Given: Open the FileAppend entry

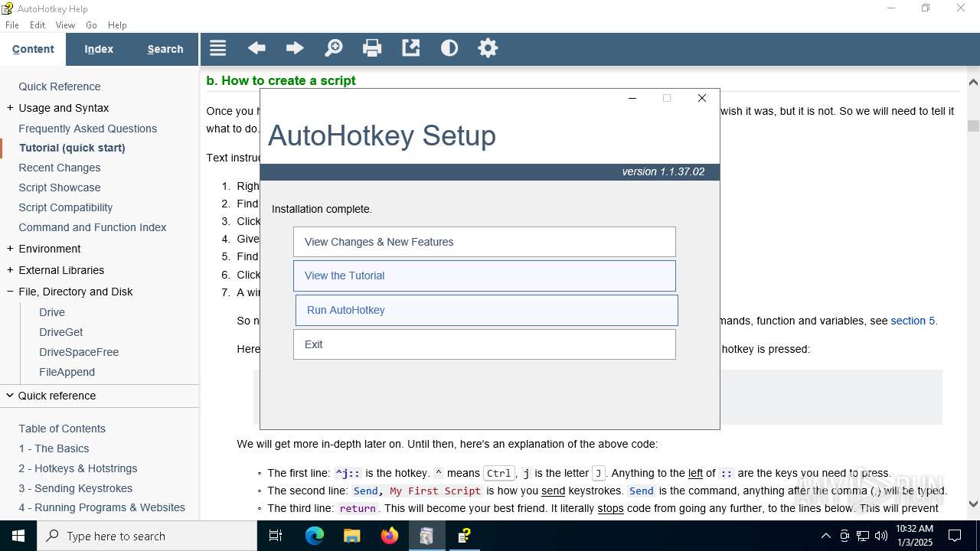Looking at the screenshot, I should 67,372.
